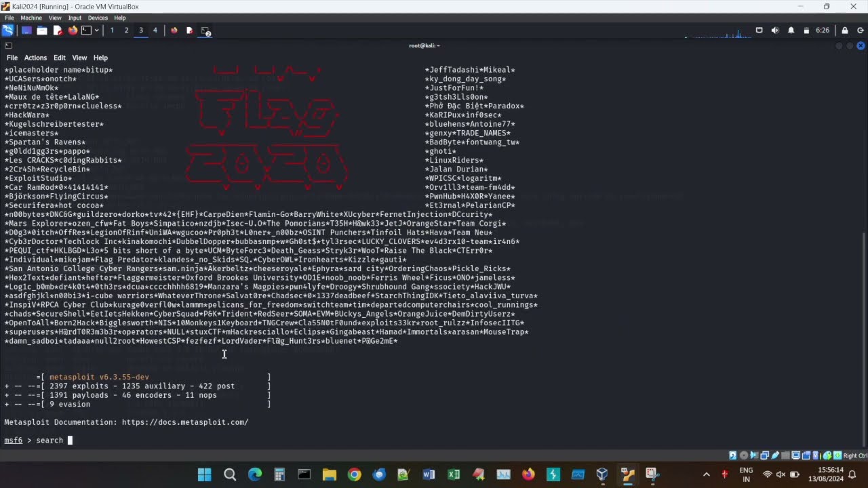
Task: Click ENG IN language indicator
Action: point(746,474)
